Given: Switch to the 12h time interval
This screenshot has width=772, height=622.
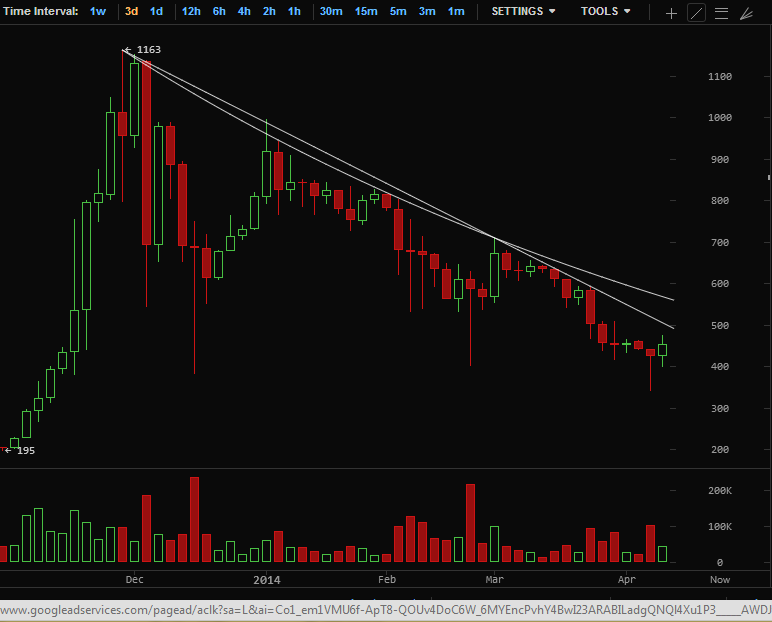Looking at the screenshot, I should (191, 11).
